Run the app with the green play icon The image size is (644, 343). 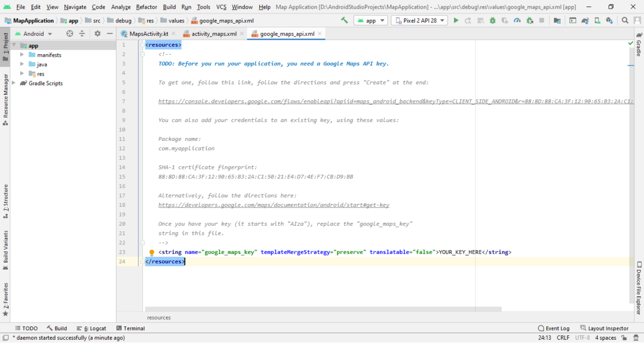tap(456, 20)
